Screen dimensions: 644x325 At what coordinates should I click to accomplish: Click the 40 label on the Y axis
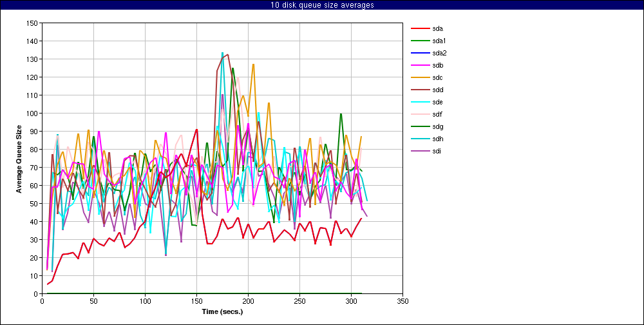(34, 222)
